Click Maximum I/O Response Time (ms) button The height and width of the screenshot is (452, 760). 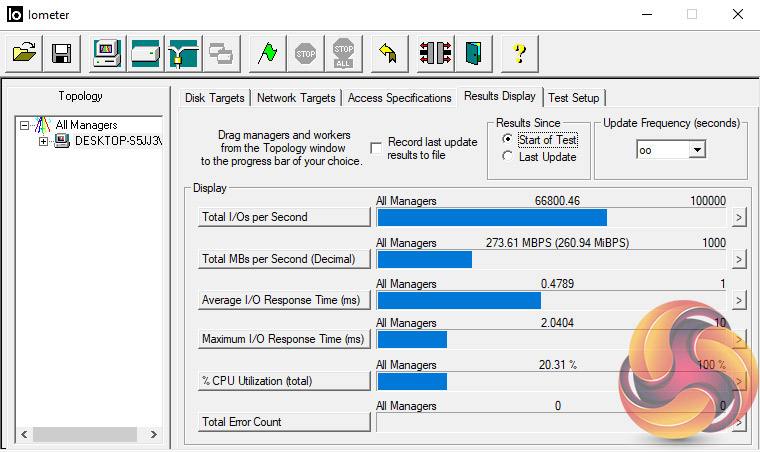pyautogui.click(x=284, y=339)
